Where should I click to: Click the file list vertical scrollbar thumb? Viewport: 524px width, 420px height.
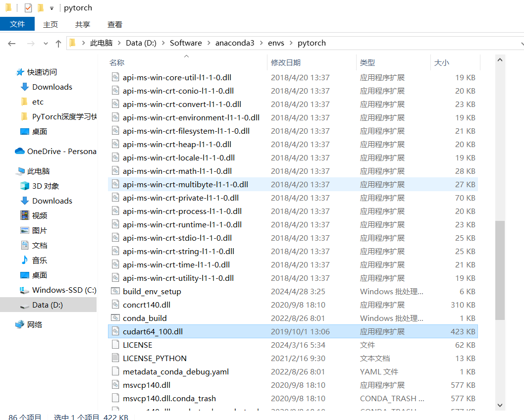500,270
